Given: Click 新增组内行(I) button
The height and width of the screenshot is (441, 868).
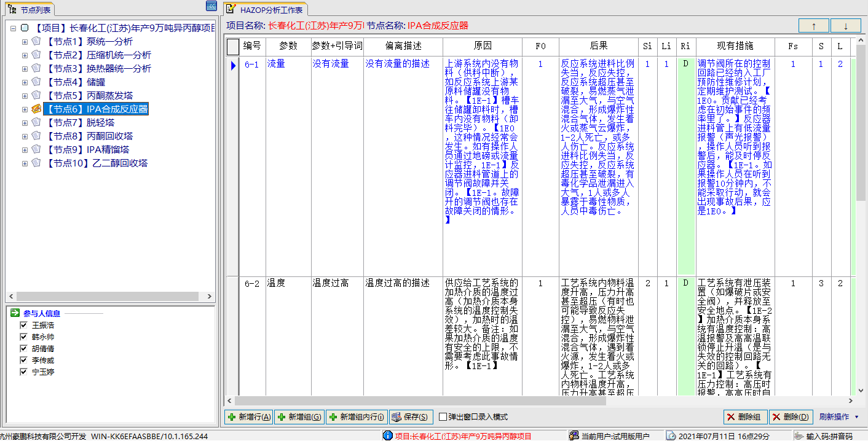Looking at the screenshot, I should pyautogui.click(x=357, y=417).
